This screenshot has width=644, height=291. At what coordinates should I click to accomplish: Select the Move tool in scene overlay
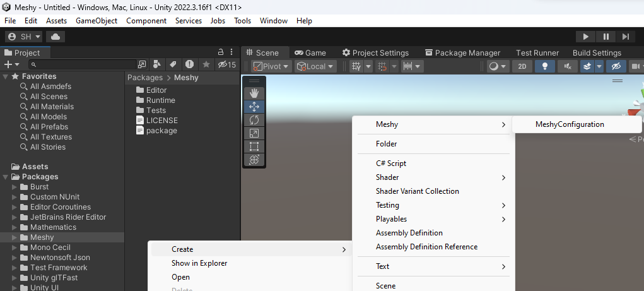(254, 107)
